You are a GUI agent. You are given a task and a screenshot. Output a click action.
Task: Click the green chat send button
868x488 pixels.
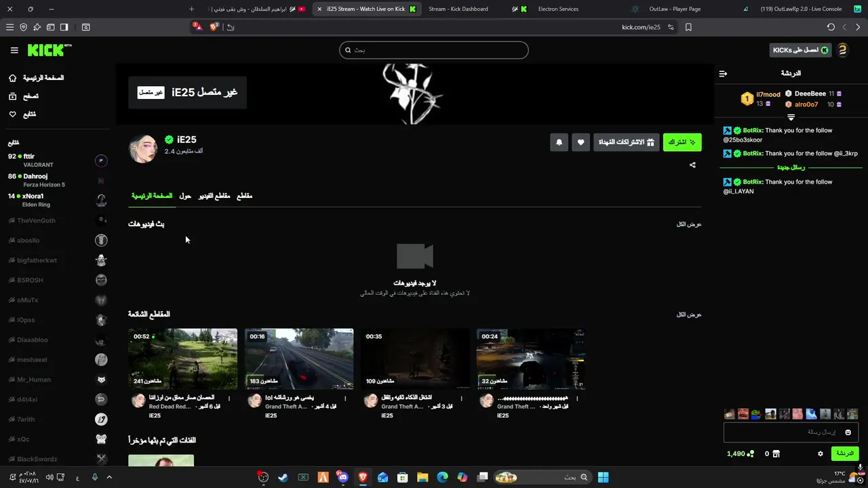845,453
